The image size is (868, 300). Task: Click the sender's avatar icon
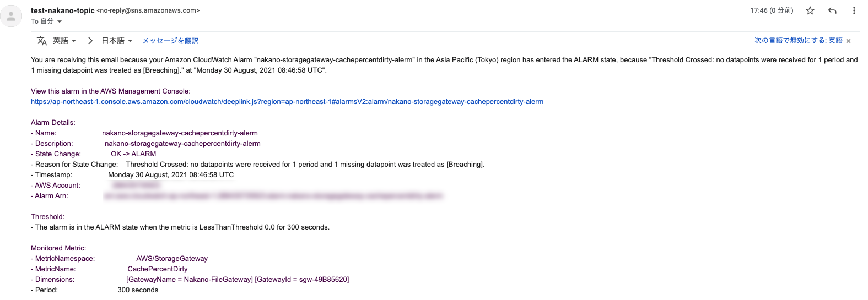tap(11, 16)
